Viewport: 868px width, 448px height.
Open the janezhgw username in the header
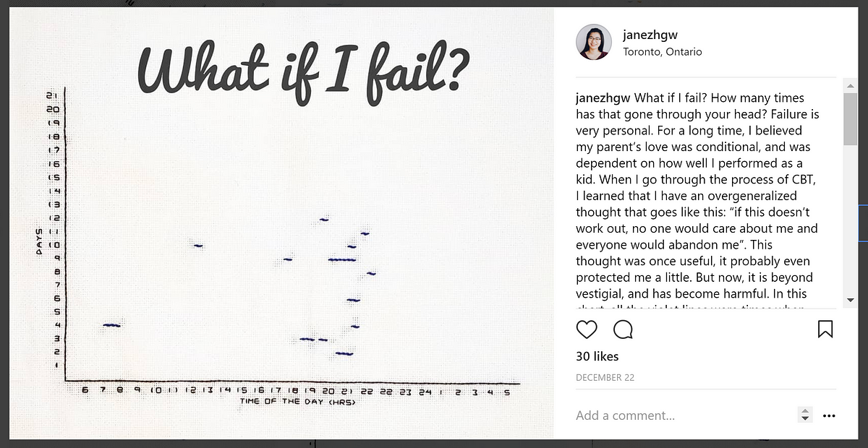click(x=650, y=35)
